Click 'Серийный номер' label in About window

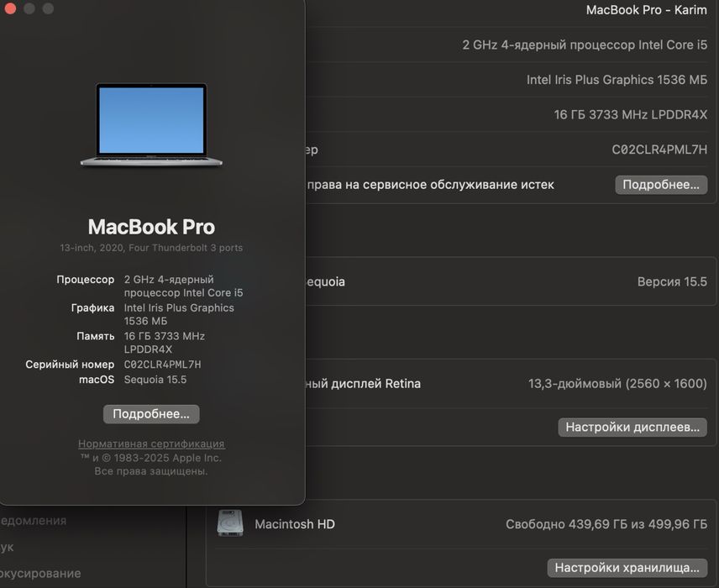[70, 365]
